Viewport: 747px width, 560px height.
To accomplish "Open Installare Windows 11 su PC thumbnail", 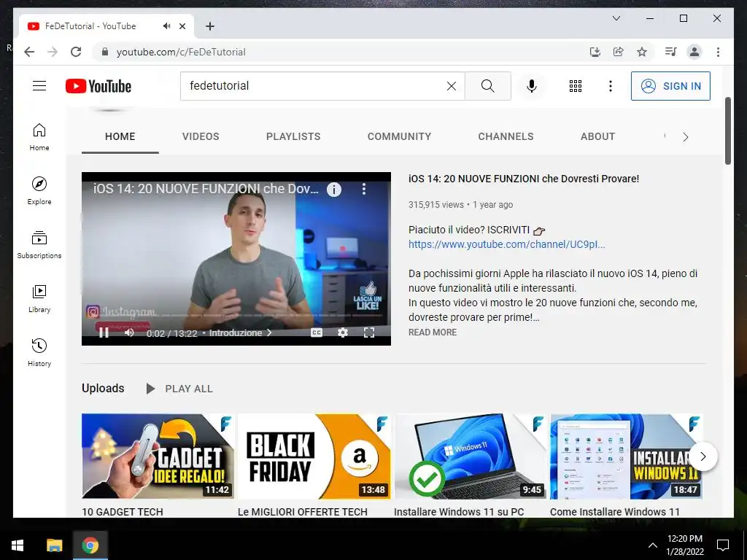I will tap(471, 456).
